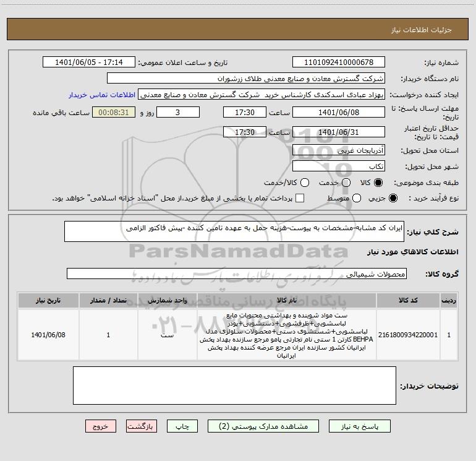Image resolution: width=476 pixels, height=461 pixels.
Task: Click the تاریخ نیاز column header
Action: click(x=48, y=300)
